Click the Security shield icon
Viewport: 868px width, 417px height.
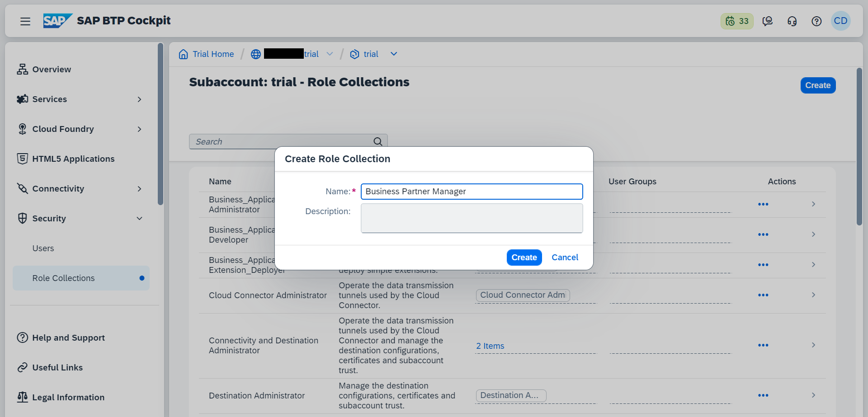22,218
